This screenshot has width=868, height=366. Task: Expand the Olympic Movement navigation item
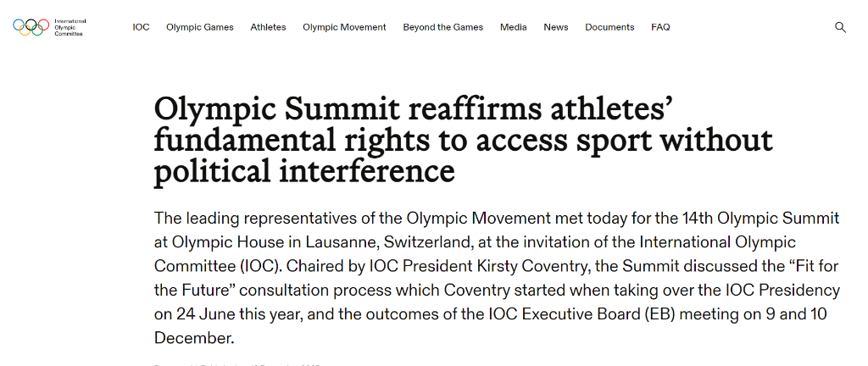point(344,27)
